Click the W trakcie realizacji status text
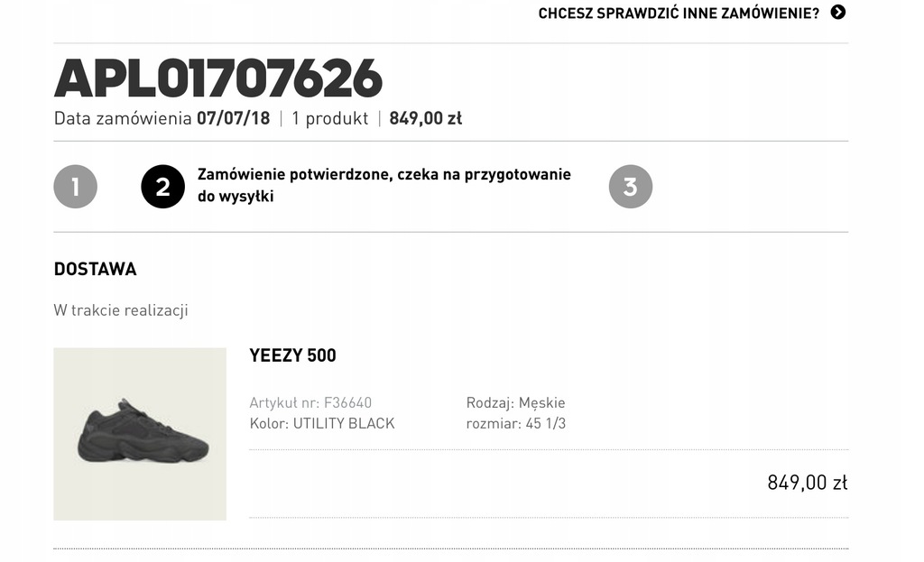924x562 pixels. coord(121,310)
